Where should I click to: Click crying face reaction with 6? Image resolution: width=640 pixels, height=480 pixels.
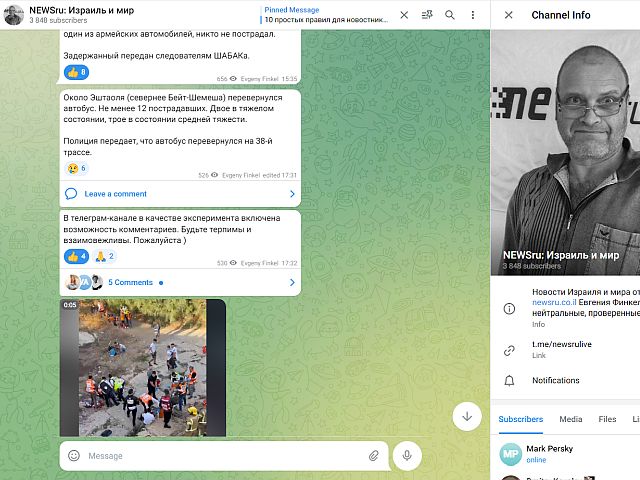76,168
